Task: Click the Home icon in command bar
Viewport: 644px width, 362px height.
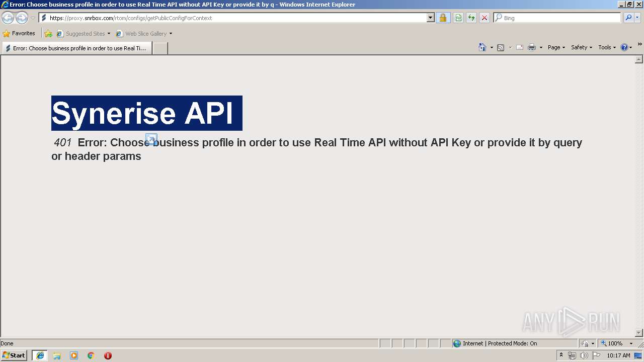Action: point(482,47)
